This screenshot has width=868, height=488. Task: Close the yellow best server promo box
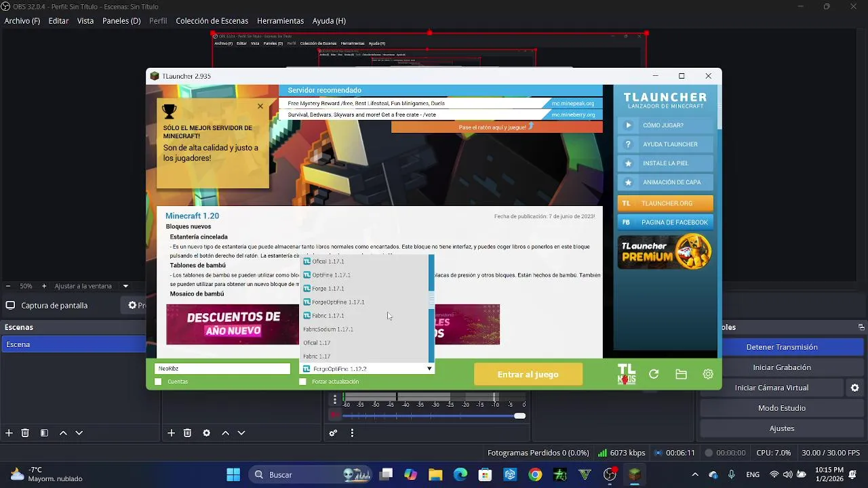(260, 106)
